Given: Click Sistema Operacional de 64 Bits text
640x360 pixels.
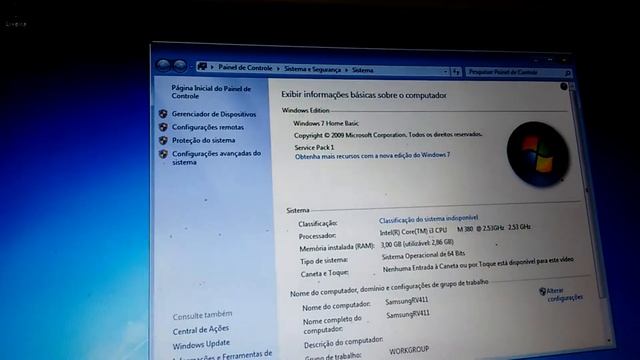Looking at the screenshot, I should coord(423,256).
